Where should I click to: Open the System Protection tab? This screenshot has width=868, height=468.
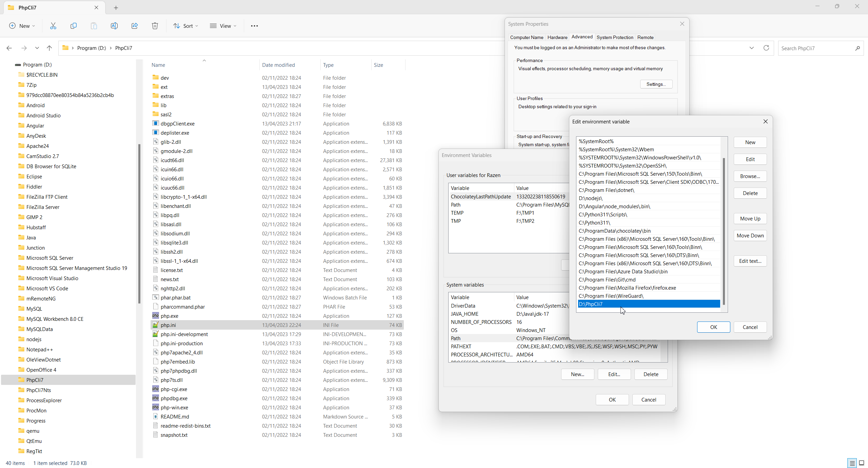click(615, 37)
